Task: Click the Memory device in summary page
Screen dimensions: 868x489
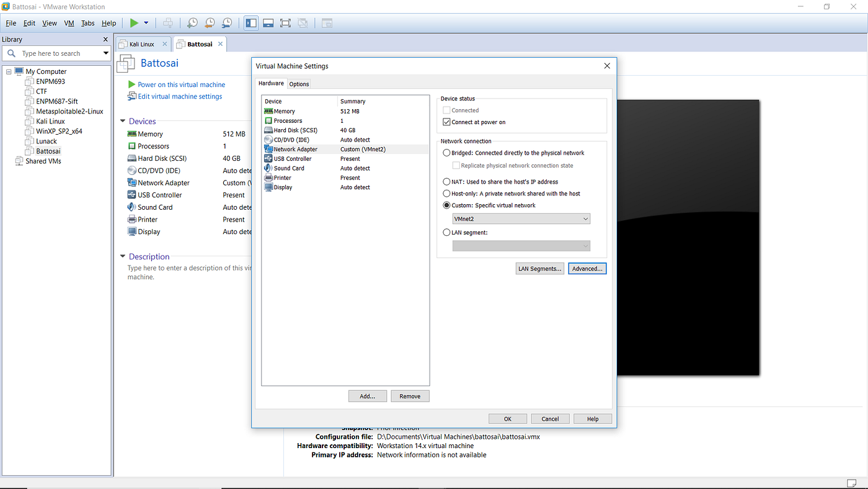Action: pyautogui.click(x=150, y=134)
